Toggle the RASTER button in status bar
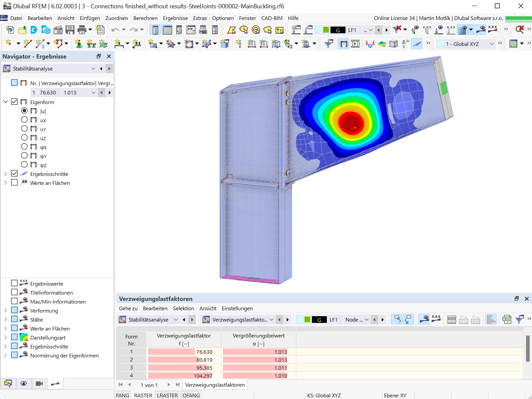Image resolution: width=532 pixels, height=399 pixels. click(x=143, y=395)
